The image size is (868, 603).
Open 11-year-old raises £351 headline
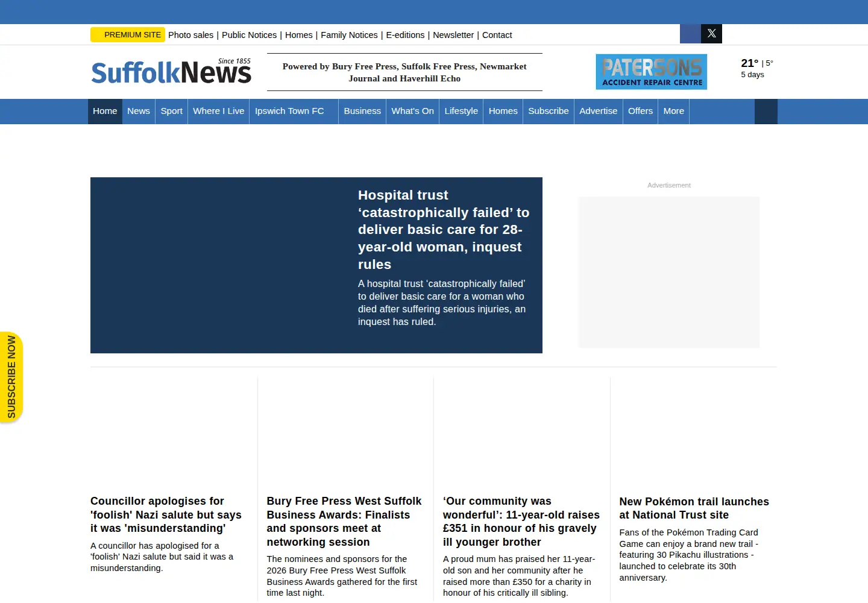click(521, 522)
